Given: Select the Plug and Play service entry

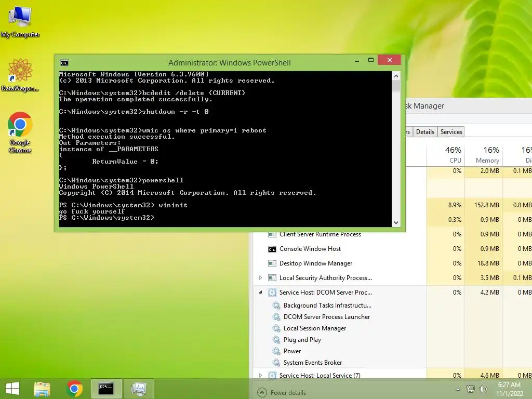Looking at the screenshot, I should coord(302,340).
